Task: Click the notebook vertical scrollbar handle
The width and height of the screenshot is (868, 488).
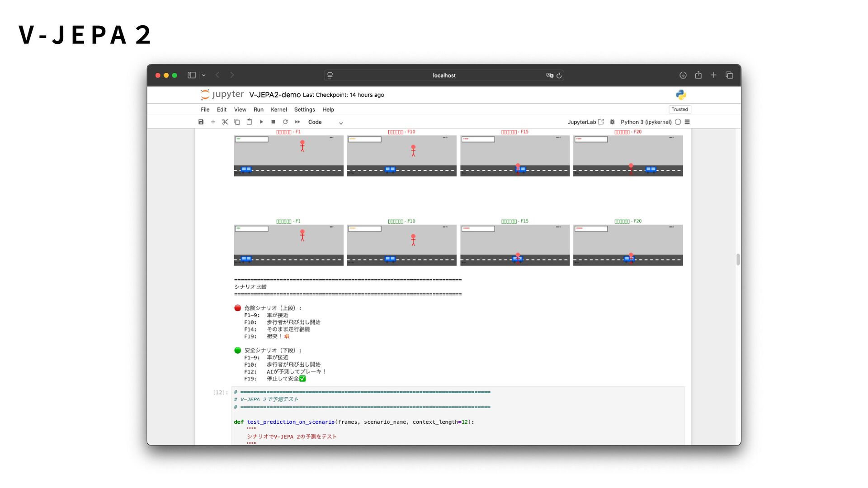Action: [738, 259]
